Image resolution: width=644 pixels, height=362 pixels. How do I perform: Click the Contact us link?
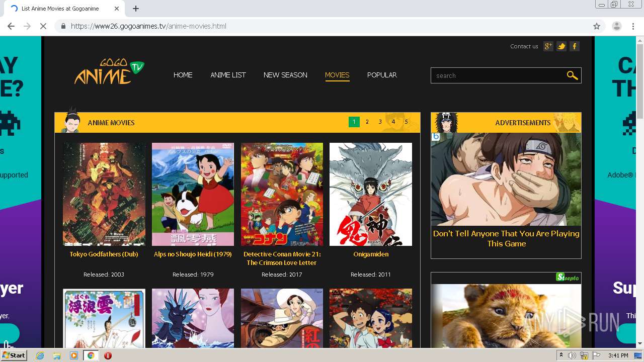[524, 46]
